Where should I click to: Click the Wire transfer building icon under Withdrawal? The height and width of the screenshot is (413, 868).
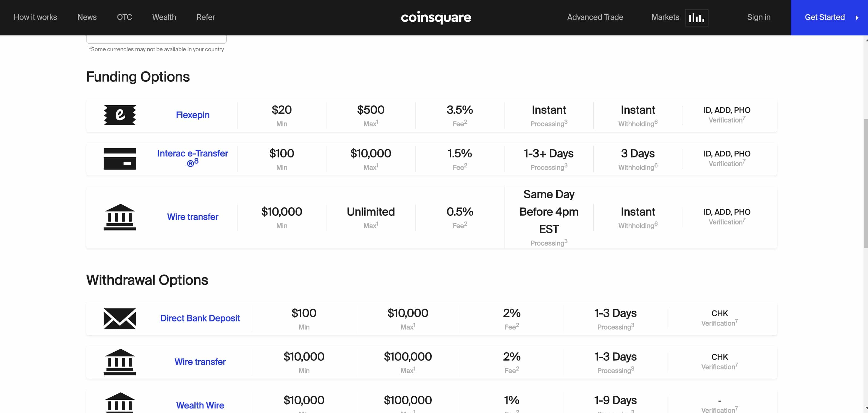click(x=119, y=362)
